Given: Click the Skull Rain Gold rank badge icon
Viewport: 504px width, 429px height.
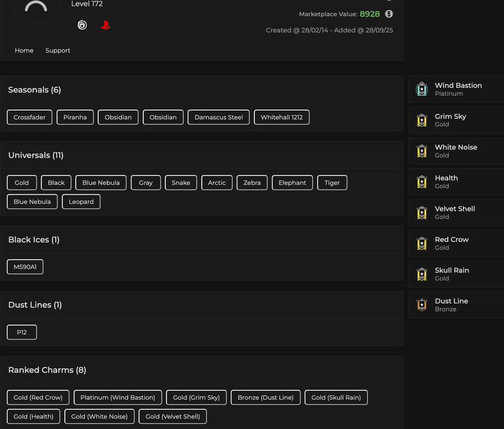Looking at the screenshot, I should (x=422, y=274).
